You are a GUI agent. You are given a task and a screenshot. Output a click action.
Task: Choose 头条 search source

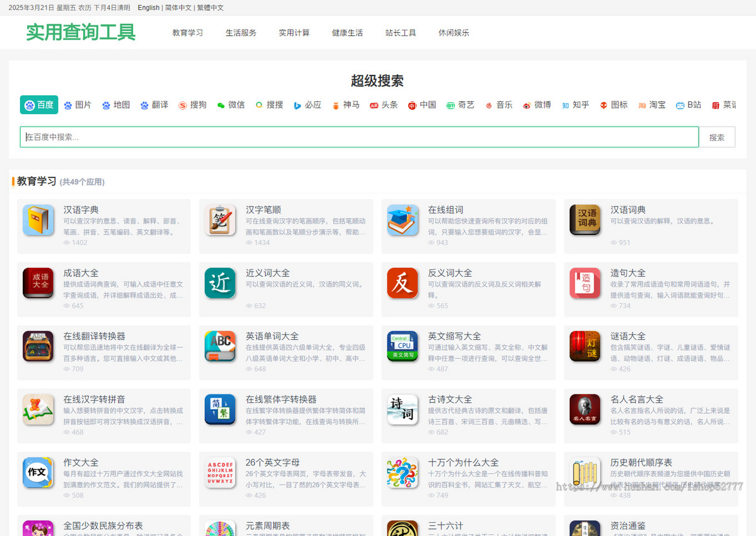point(384,105)
